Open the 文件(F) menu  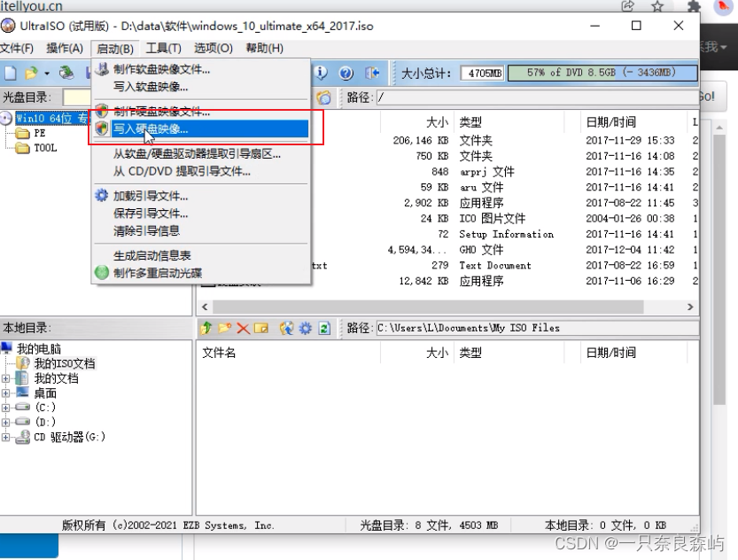point(17,49)
